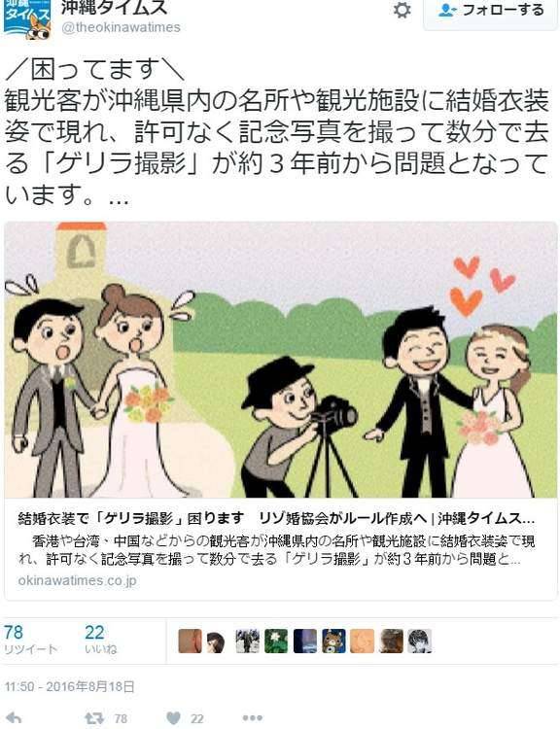Click the フォローする follow button
The height and width of the screenshot is (729, 560).
pyautogui.click(x=491, y=12)
